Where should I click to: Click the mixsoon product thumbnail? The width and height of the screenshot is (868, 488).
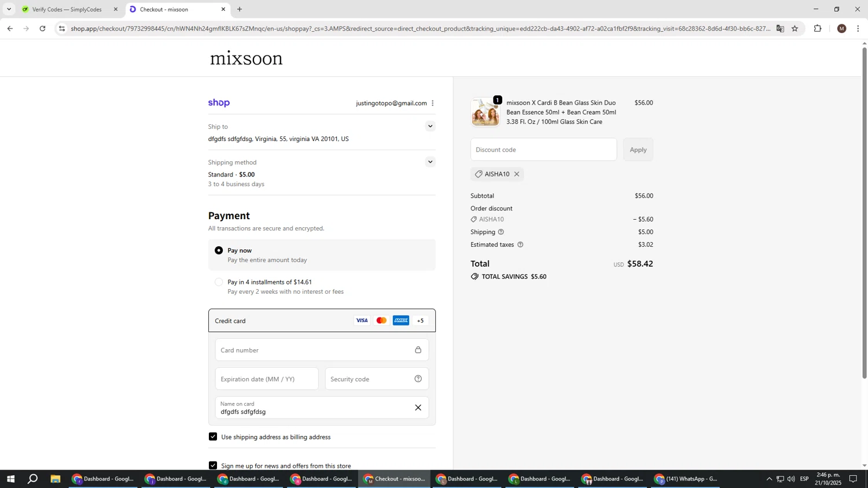pos(485,112)
